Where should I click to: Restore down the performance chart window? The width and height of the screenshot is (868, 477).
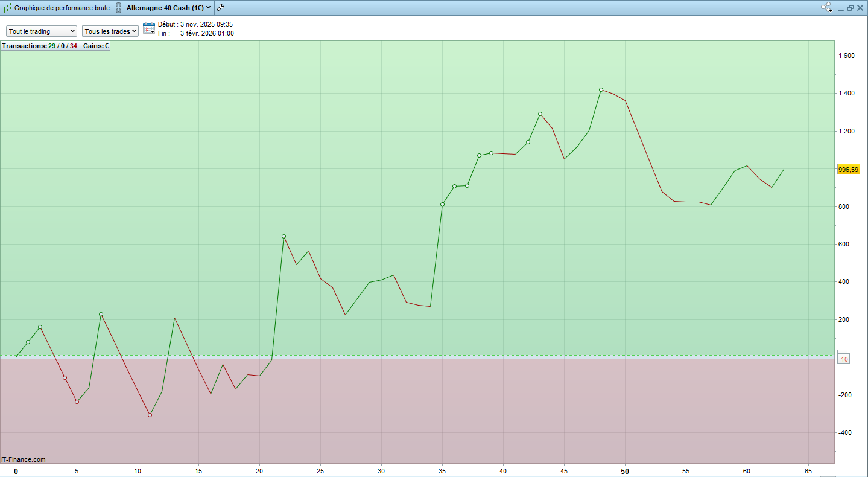pyautogui.click(x=851, y=8)
